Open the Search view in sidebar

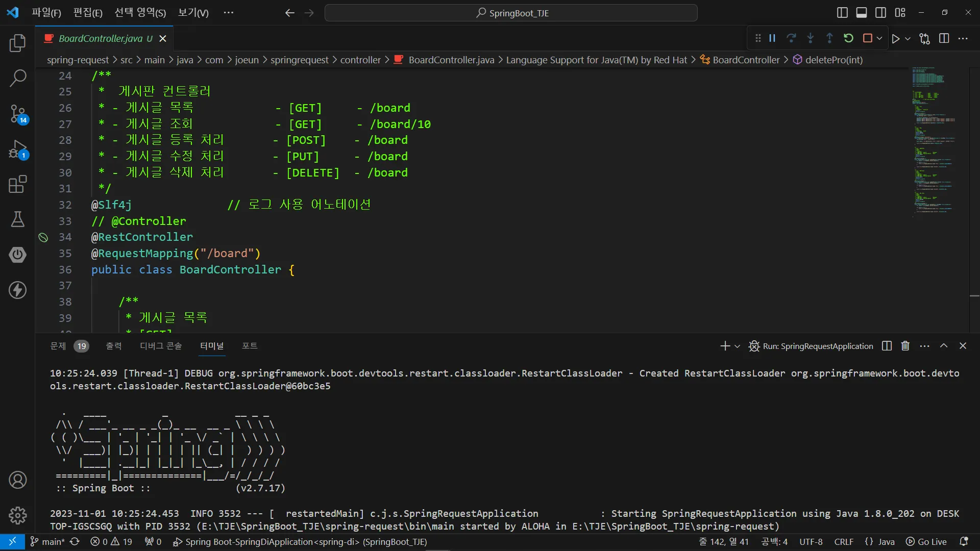click(x=17, y=78)
